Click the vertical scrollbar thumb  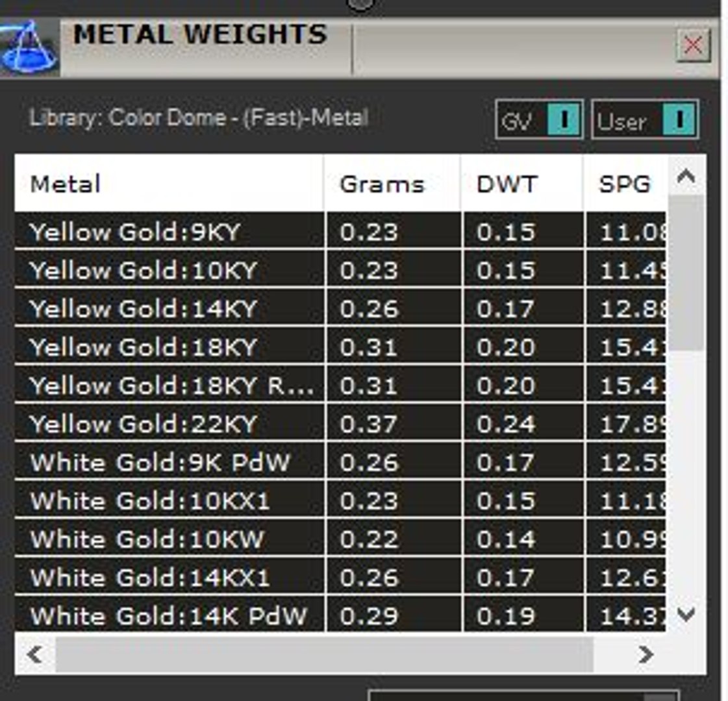[686, 273]
